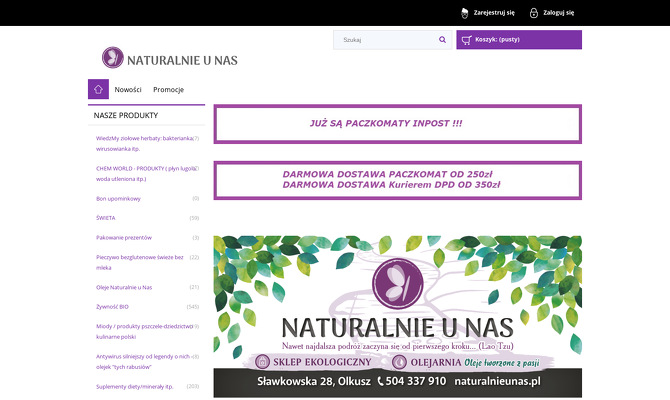Click the search magnifier icon
The image size is (670, 400).
(x=442, y=40)
